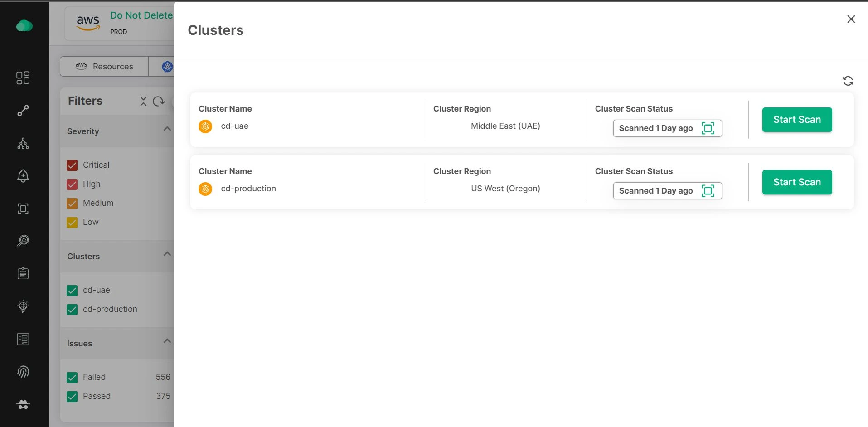Click scan icon in cd-production scan status
The image size is (868, 427).
pyautogui.click(x=708, y=191)
